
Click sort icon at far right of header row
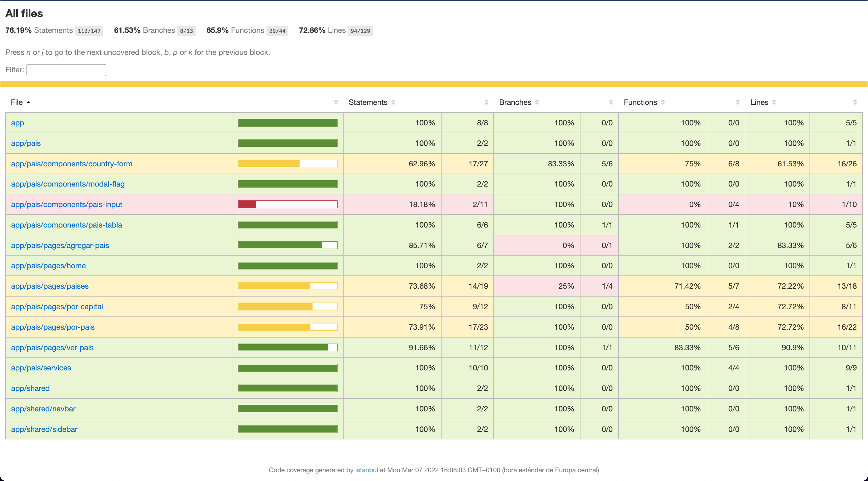855,102
